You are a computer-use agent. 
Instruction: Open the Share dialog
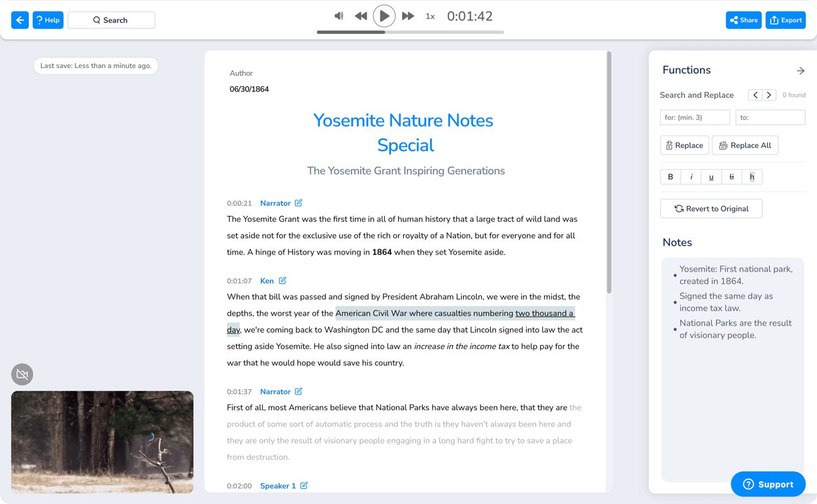click(x=743, y=20)
